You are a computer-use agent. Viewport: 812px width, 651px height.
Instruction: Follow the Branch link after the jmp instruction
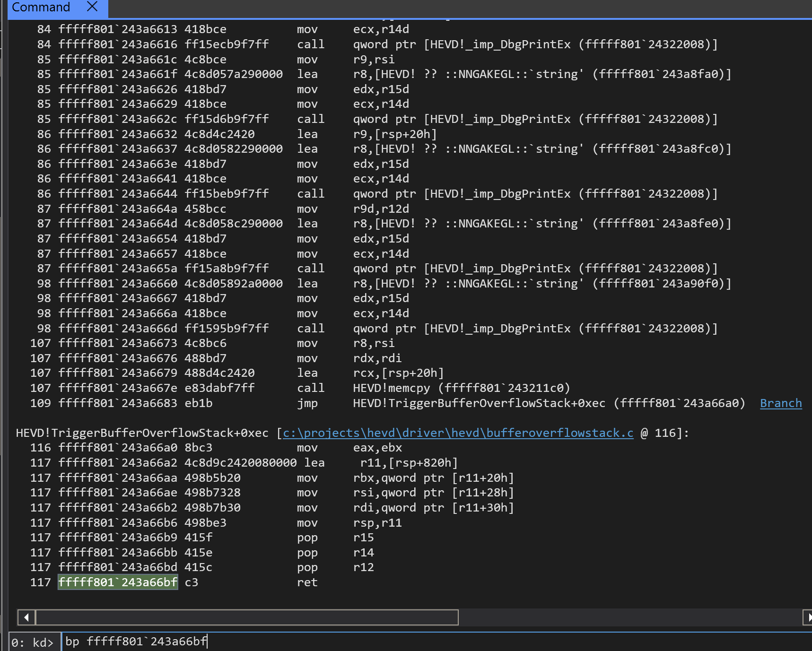click(781, 403)
